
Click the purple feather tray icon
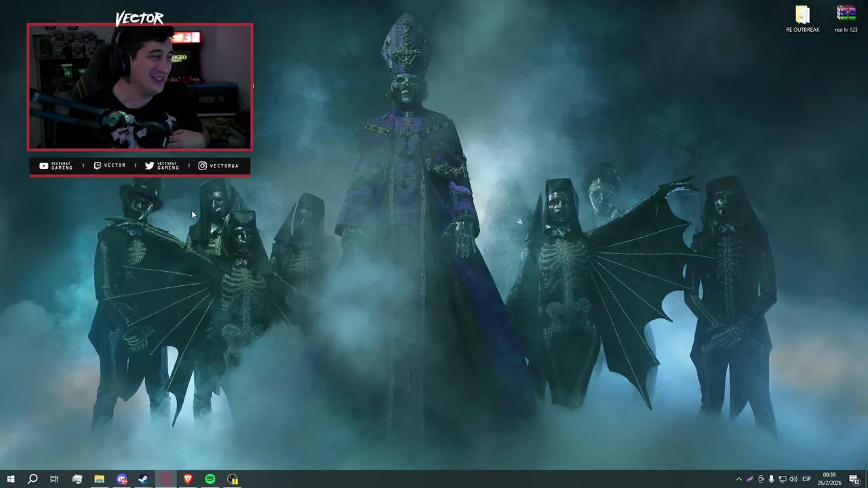[x=750, y=479]
